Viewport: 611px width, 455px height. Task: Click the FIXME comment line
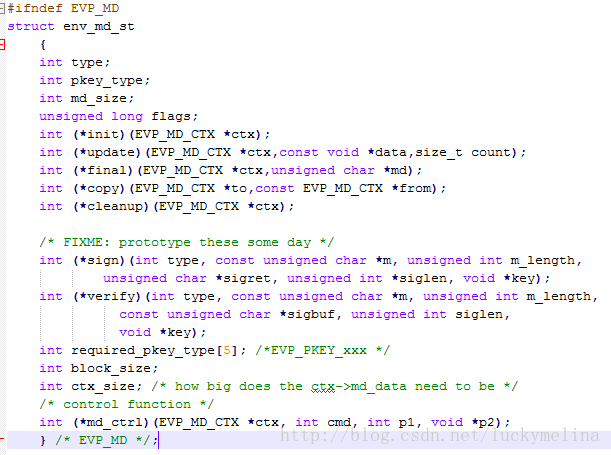pyautogui.click(x=187, y=242)
